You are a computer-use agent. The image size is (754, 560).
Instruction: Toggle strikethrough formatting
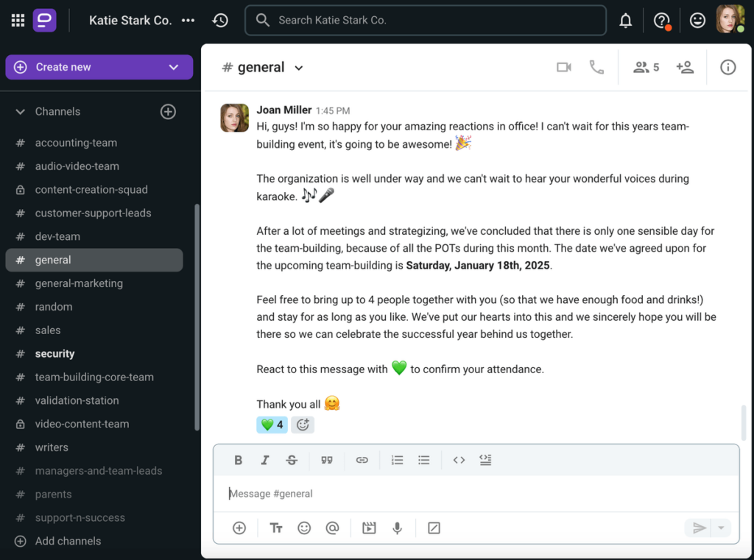point(292,459)
